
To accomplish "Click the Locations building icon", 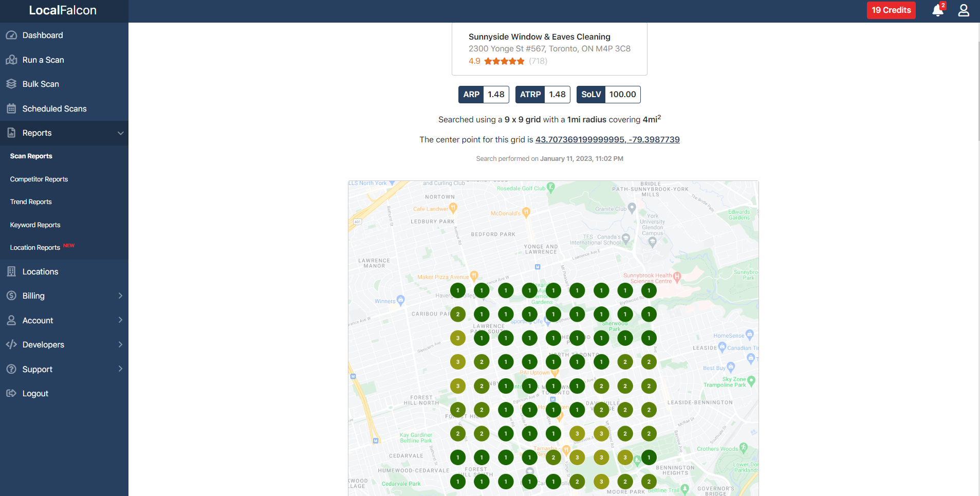I will point(11,271).
